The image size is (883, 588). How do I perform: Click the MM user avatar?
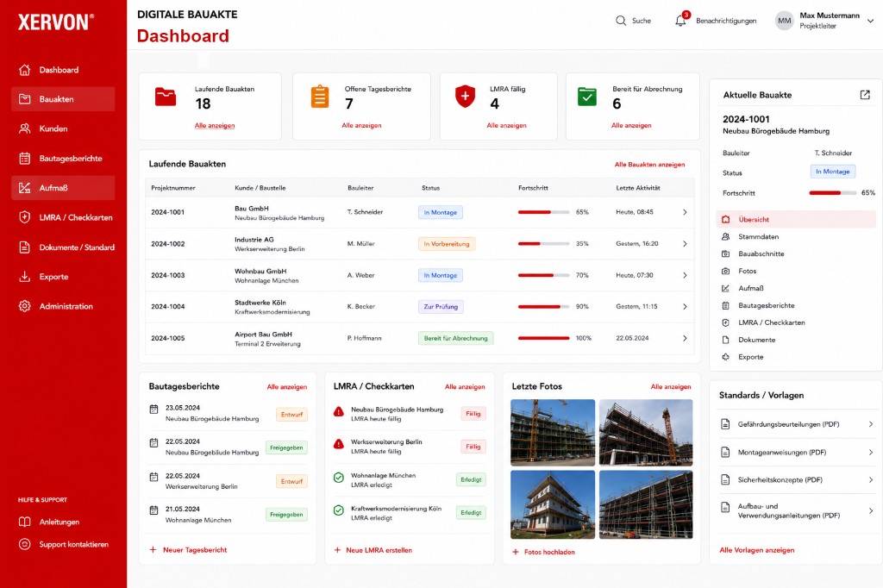pos(784,21)
